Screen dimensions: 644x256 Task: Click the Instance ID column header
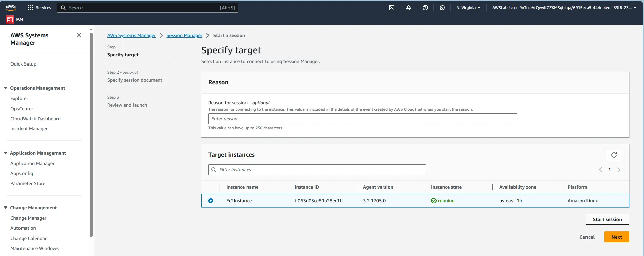coord(307,187)
